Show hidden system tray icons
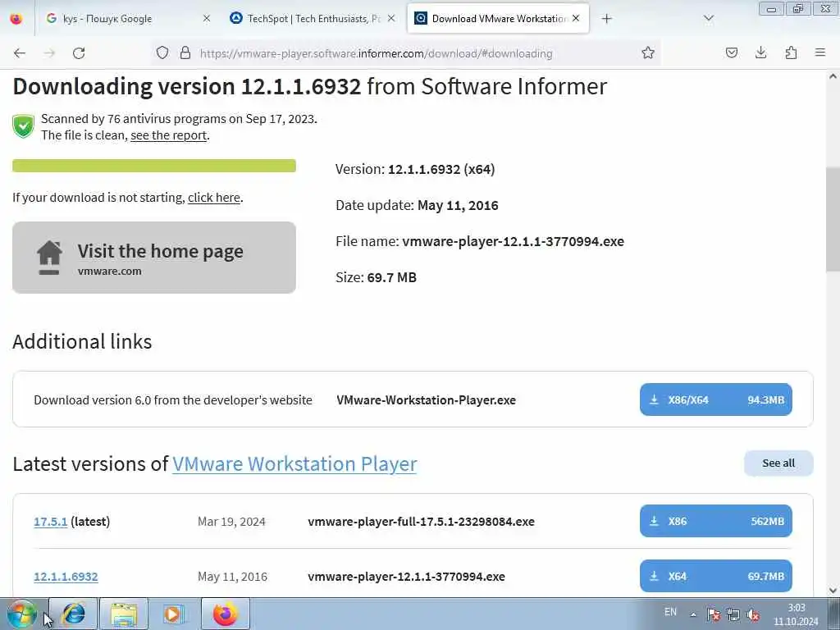The image size is (840, 630). point(693,614)
